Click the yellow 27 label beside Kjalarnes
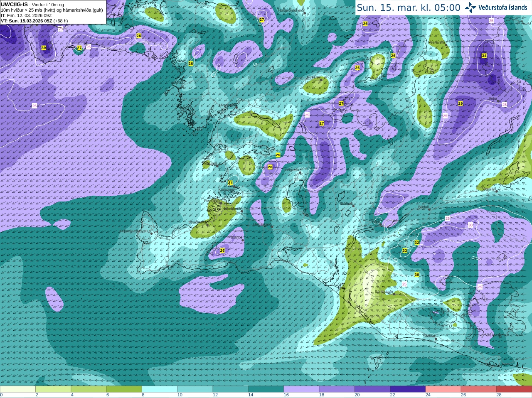The width and height of the screenshot is (532, 398). 230,183
